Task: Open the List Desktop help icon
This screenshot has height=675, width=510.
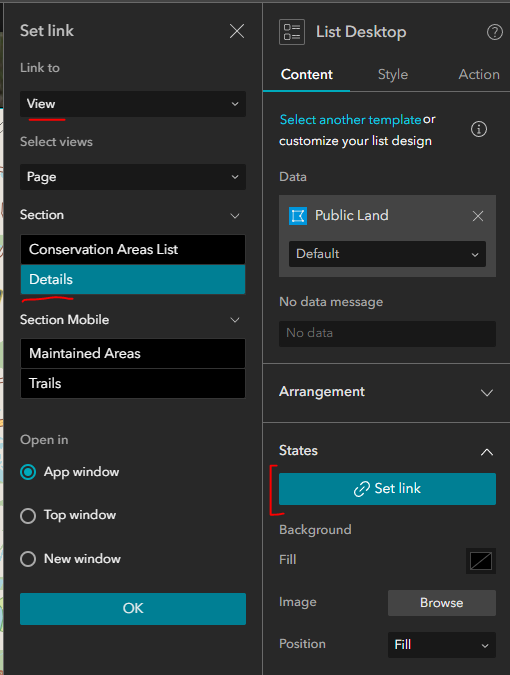Action: 495,32
